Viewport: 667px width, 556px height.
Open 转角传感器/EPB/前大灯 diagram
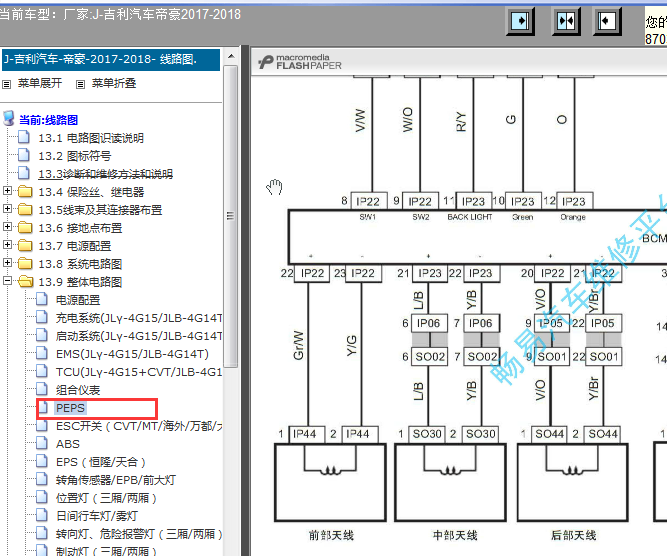pos(116,480)
